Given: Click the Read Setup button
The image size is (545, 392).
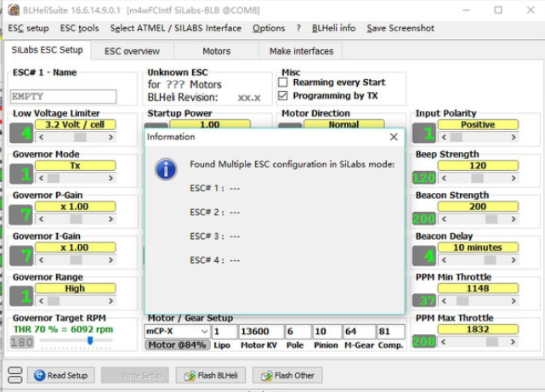Looking at the screenshot, I should pos(63,375).
